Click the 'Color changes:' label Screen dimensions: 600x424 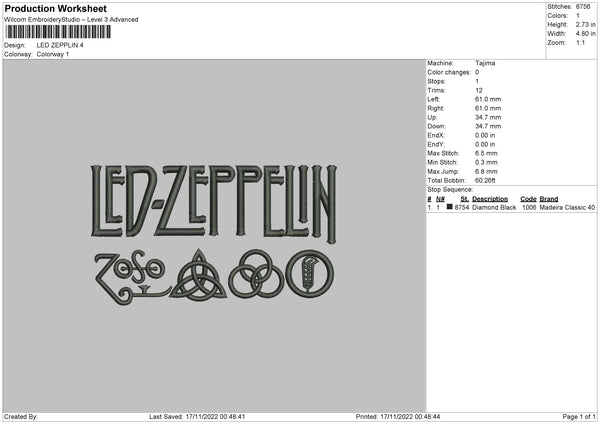(449, 72)
